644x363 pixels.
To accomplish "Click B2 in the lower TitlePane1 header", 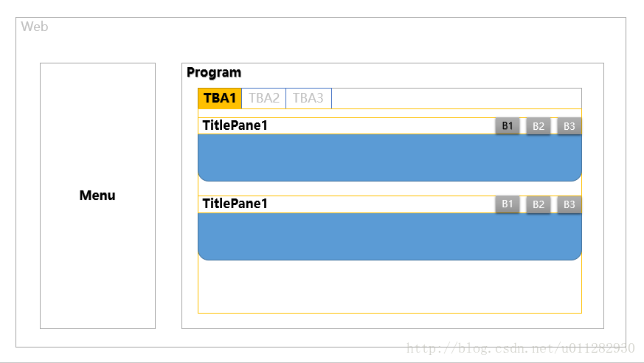I will click(539, 204).
